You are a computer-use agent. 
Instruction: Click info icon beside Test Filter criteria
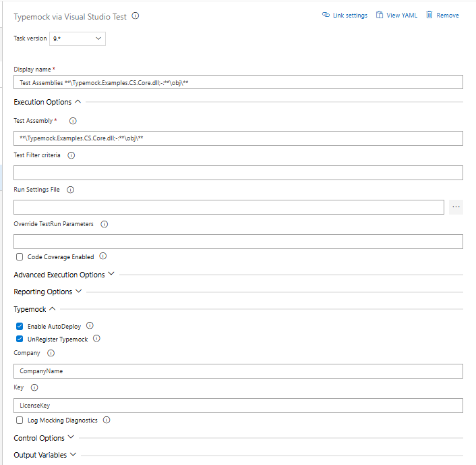[x=71, y=155]
